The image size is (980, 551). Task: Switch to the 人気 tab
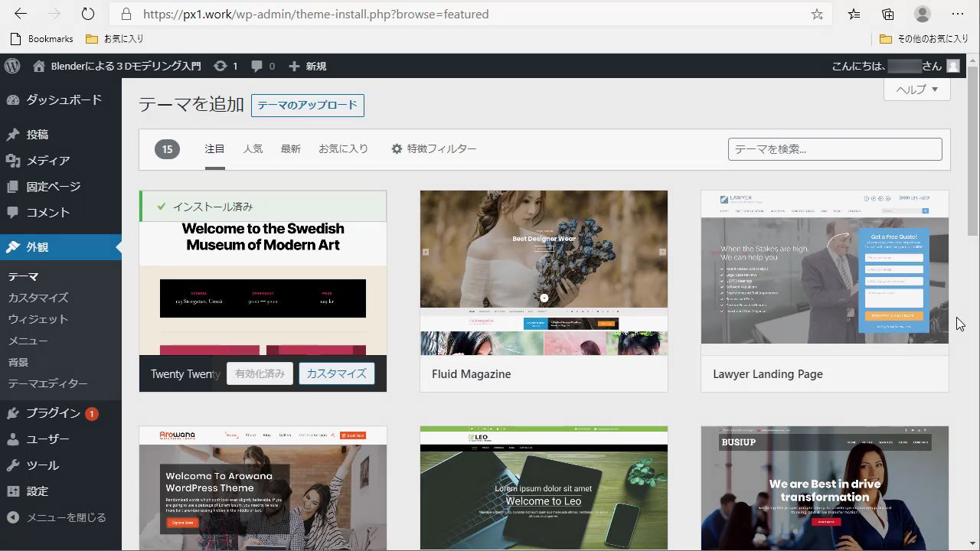253,149
